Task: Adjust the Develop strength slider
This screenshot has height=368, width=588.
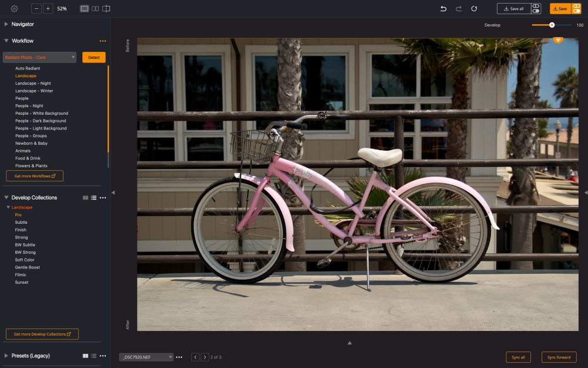Action: point(552,25)
